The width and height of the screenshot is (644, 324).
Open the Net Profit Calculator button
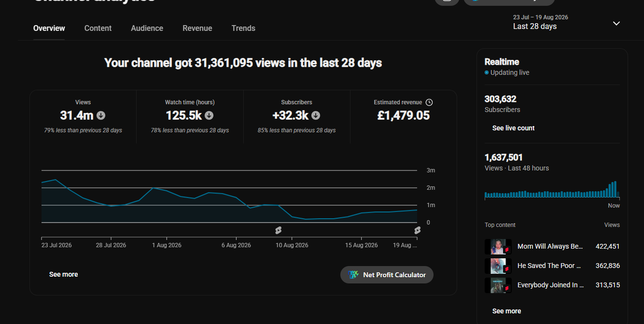387,275
